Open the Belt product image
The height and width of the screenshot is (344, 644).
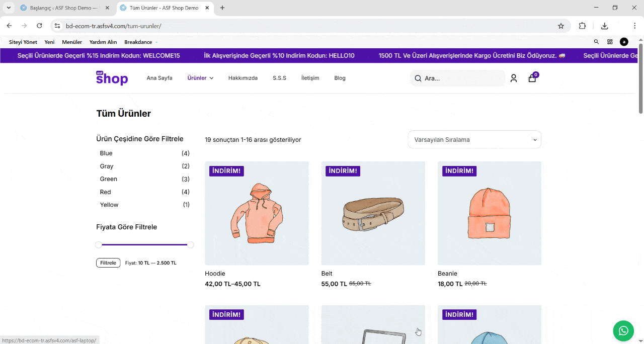[x=373, y=213]
